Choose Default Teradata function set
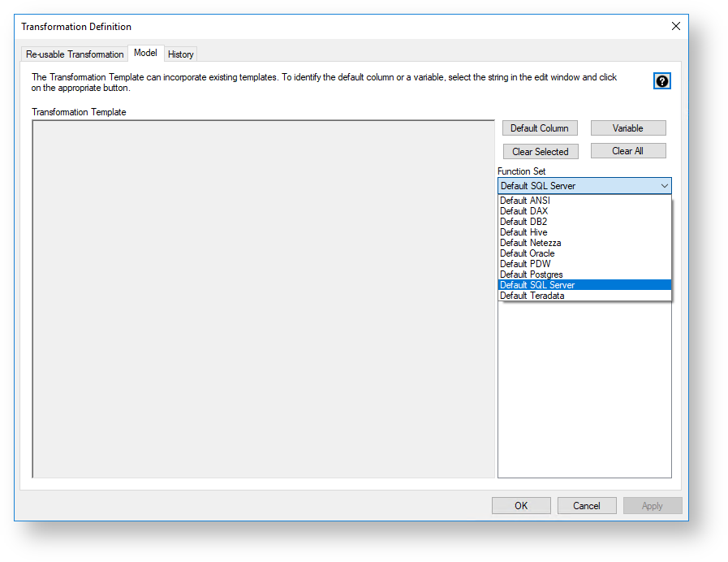 pos(584,296)
